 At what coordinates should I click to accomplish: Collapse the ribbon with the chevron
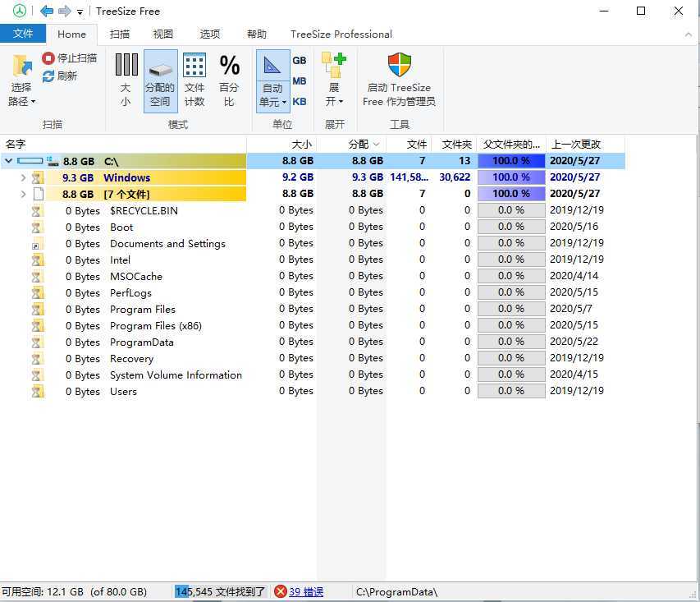point(688,34)
